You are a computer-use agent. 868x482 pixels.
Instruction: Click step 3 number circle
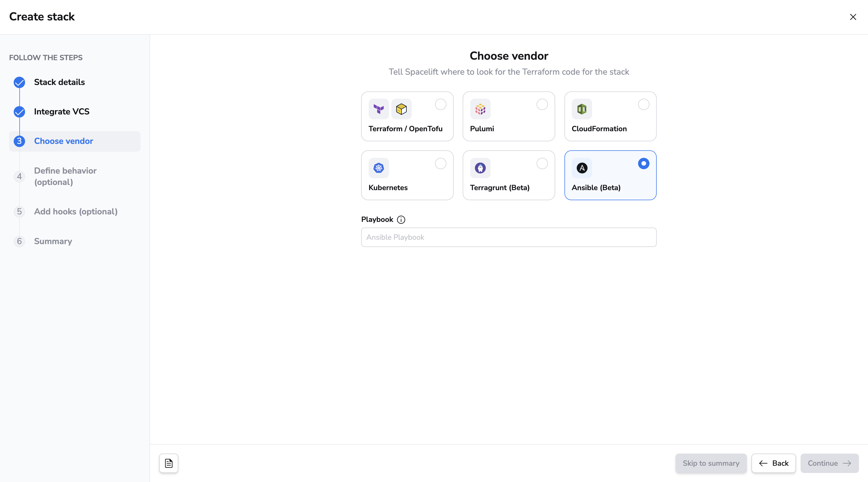(x=19, y=141)
